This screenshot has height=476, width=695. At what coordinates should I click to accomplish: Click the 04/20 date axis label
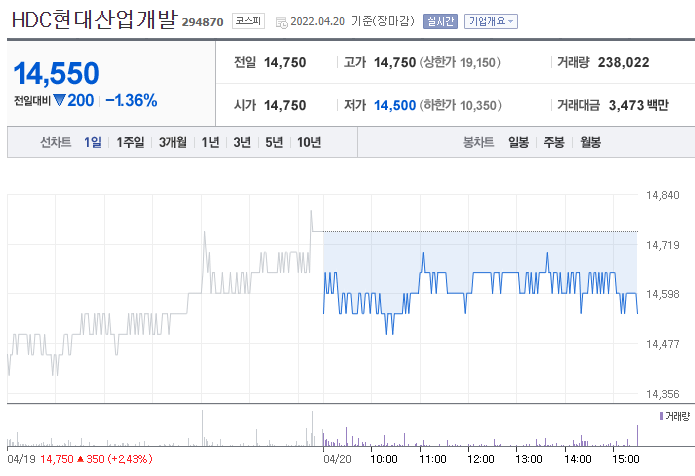[337, 459]
